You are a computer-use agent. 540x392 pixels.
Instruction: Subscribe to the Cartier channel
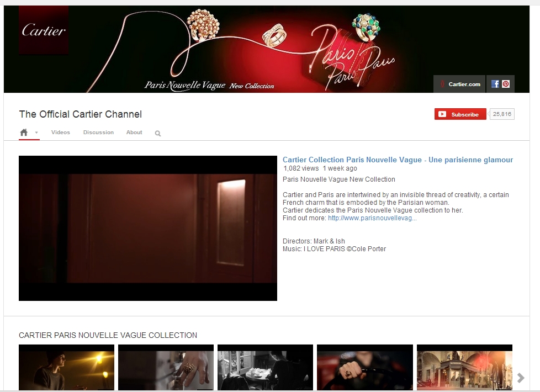pos(460,114)
